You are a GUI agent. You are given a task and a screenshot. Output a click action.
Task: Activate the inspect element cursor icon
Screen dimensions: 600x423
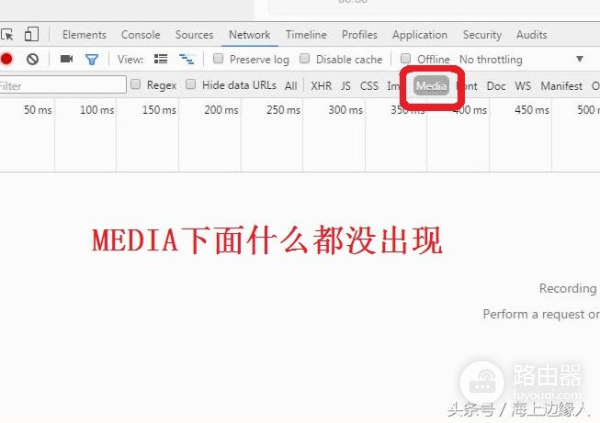(x=7, y=35)
